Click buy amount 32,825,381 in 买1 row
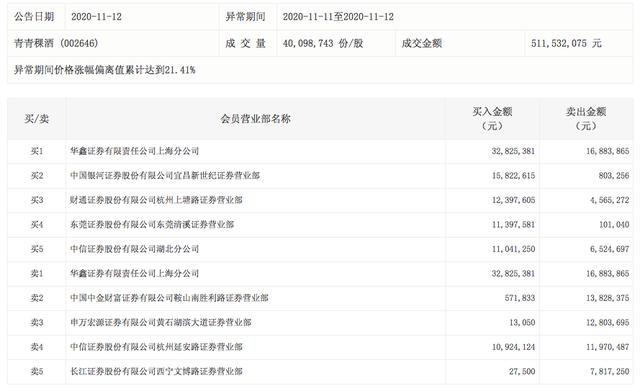The width and height of the screenshot is (640, 391). tap(513, 151)
